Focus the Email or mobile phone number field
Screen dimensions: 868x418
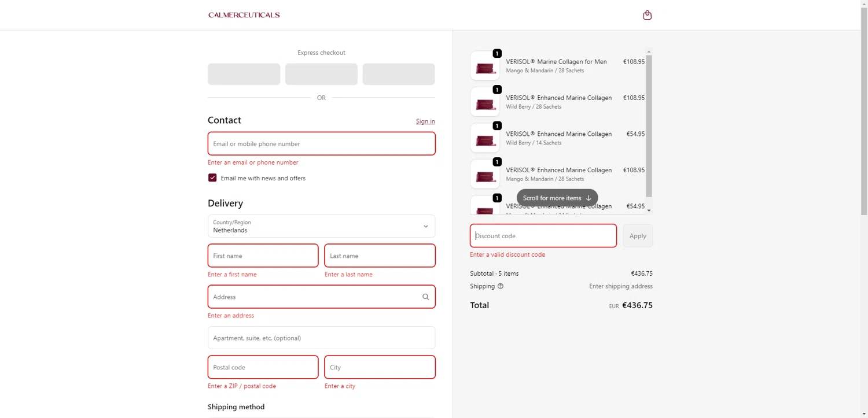321,144
